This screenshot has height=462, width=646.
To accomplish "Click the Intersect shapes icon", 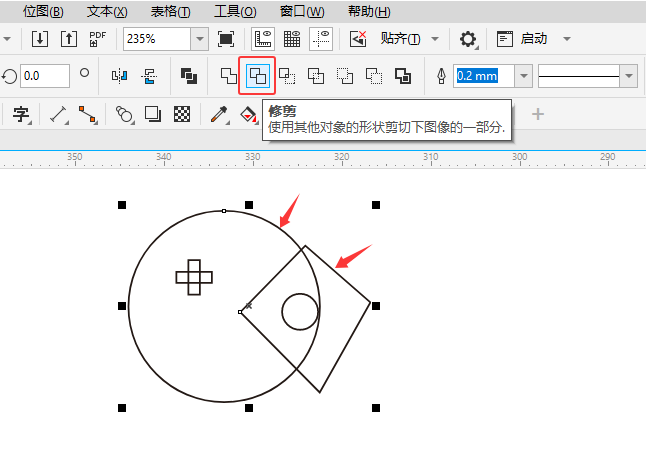I will tap(287, 76).
